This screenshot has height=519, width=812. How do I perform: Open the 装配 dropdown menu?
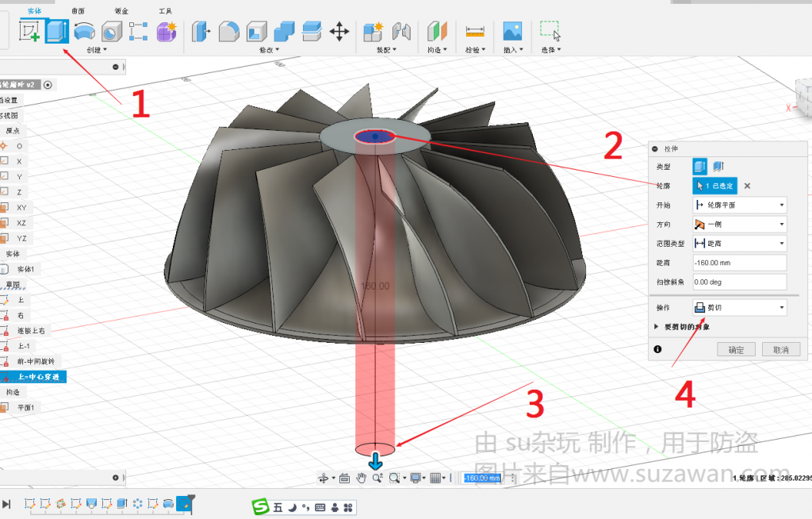coord(386,50)
